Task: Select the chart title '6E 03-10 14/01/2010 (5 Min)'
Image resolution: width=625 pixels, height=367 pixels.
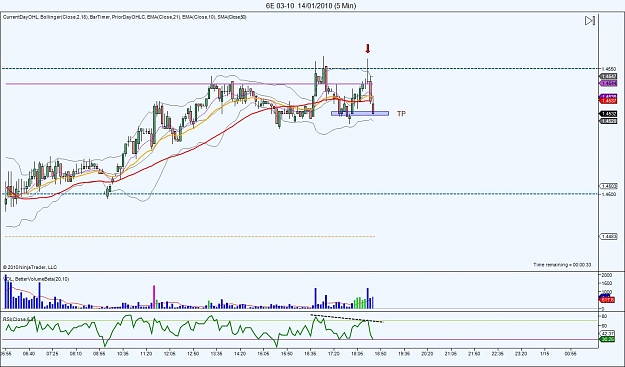Action: pyautogui.click(x=311, y=6)
